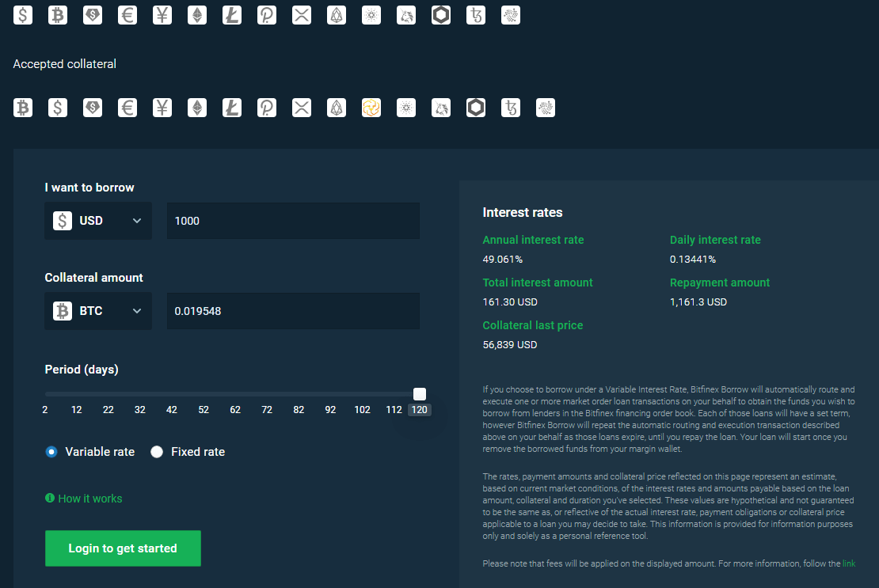The height and width of the screenshot is (588, 879).
Task: Click the Tezos icon in the Accepted collateral row
Action: pyautogui.click(x=511, y=108)
